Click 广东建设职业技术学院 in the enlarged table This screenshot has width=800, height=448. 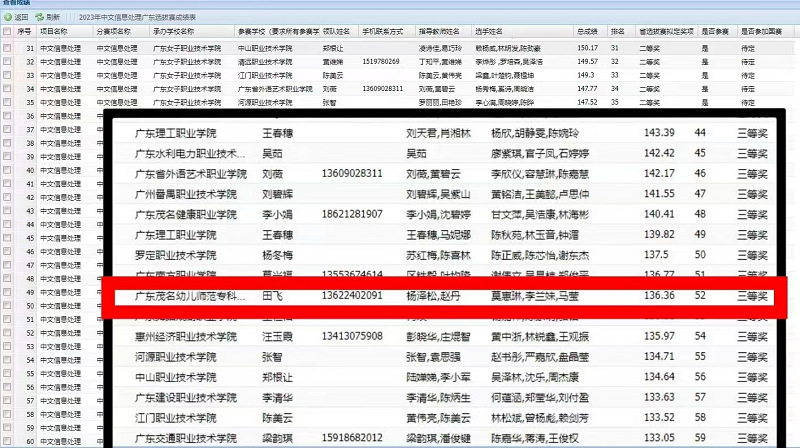(186, 397)
